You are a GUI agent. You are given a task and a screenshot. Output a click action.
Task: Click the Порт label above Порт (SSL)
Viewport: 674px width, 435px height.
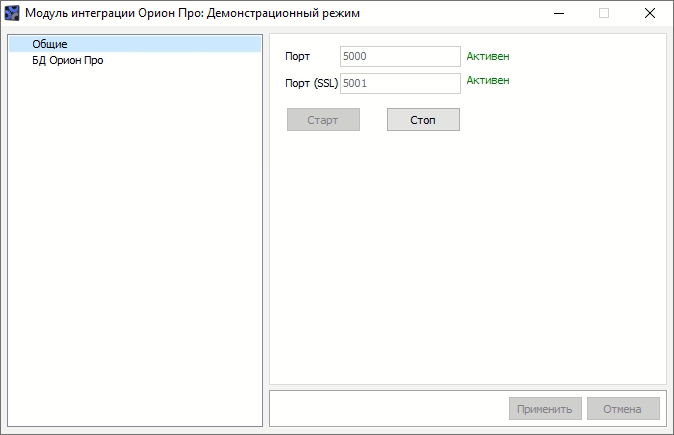(297, 56)
